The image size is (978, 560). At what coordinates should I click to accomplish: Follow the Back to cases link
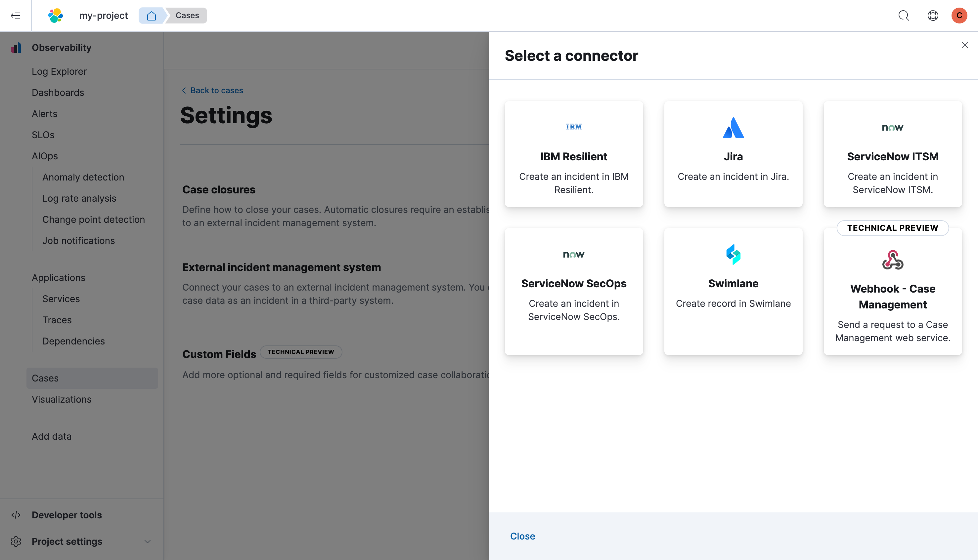tap(216, 90)
